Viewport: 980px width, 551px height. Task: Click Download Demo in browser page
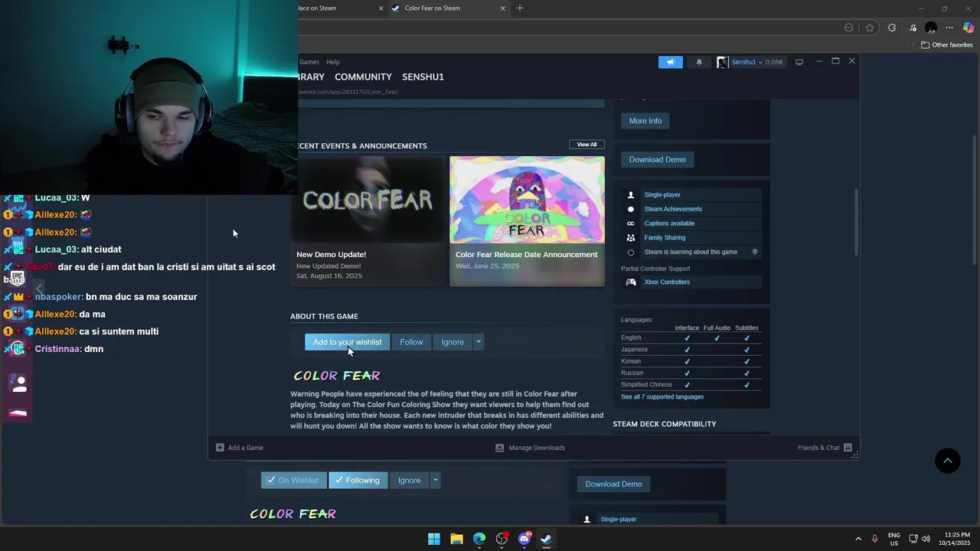[613, 484]
